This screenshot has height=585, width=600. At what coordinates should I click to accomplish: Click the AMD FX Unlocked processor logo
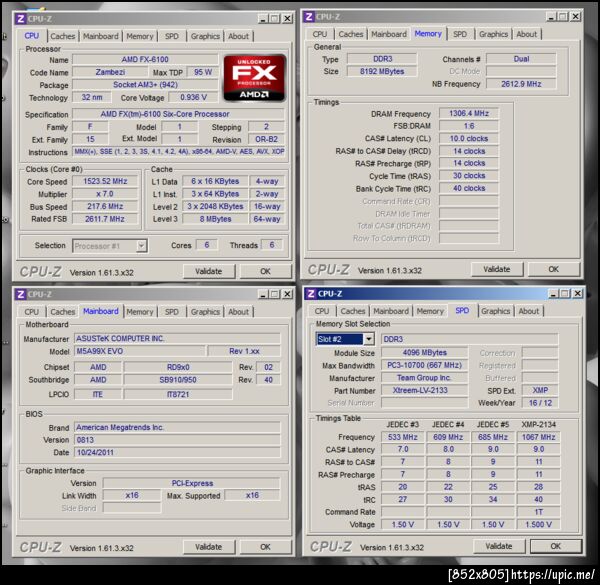(x=254, y=78)
